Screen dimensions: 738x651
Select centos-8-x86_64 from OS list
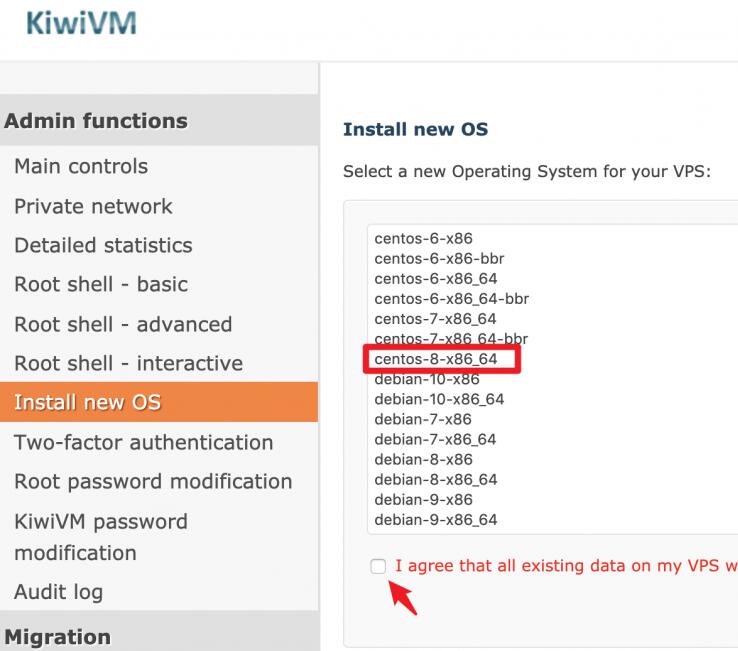tap(435, 359)
